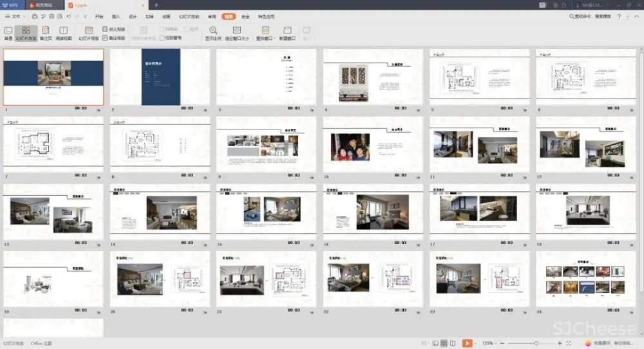Open the Insert (插入) ribbon tab

click(116, 16)
